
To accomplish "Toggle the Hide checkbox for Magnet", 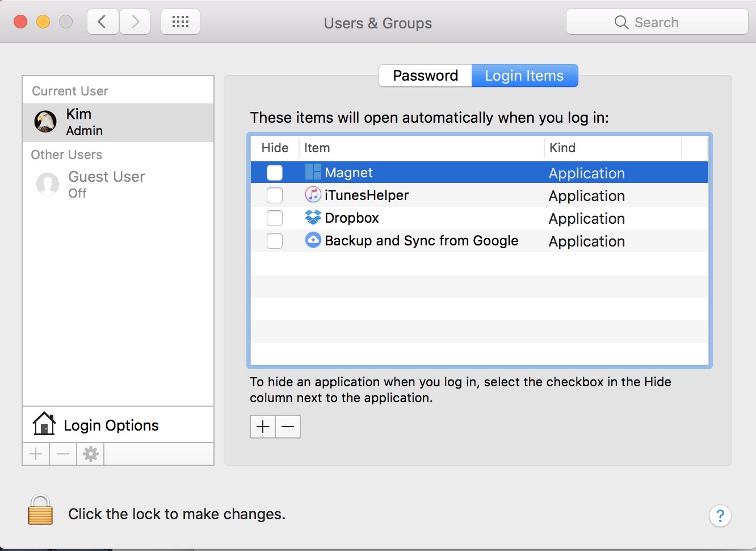I will 275,173.
